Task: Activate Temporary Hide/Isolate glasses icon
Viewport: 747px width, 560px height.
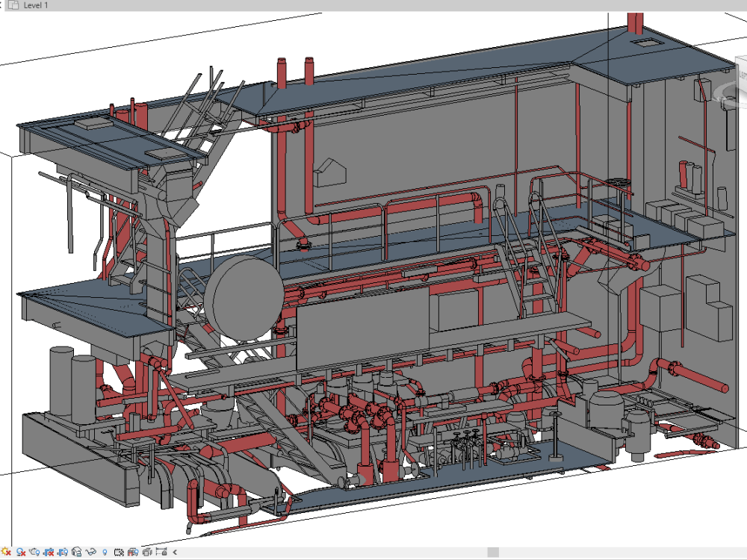Action: pyautogui.click(x=90, y=553)
